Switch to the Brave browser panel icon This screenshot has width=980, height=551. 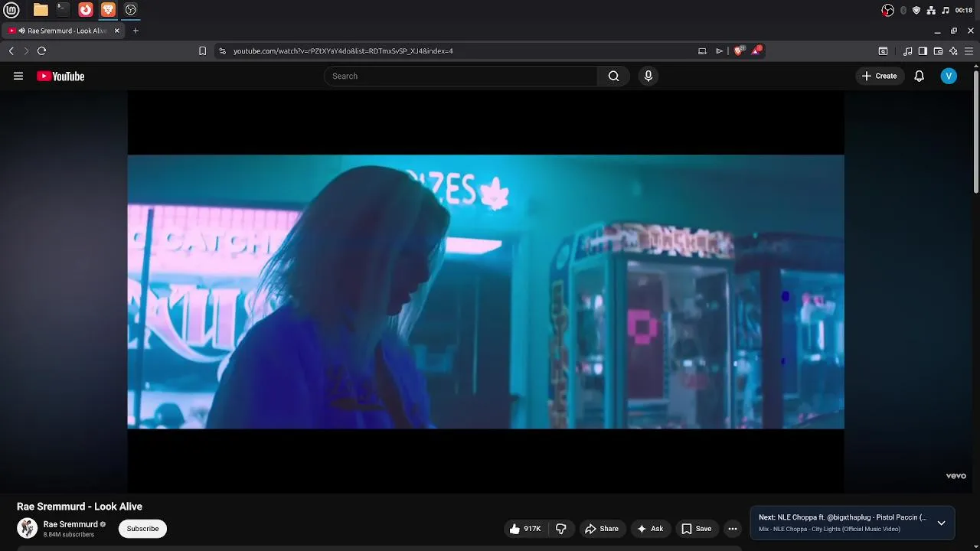[108, 10]
